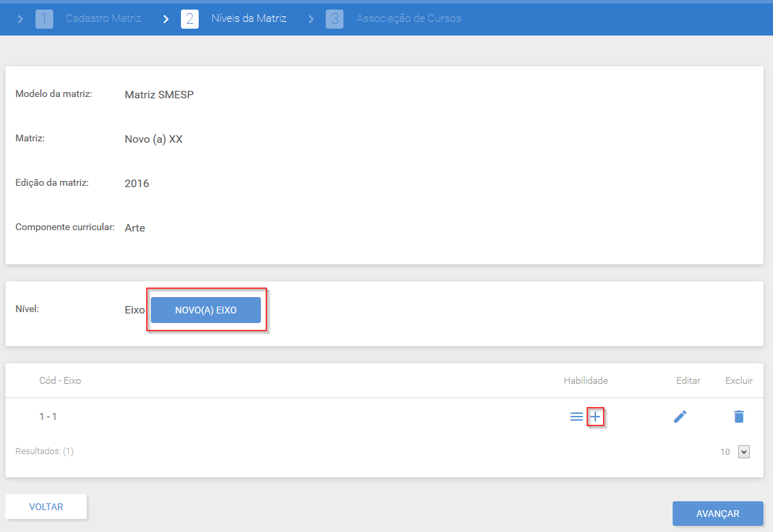Delete row 1 - 1 with trash icon
The image size is (773, 532).
coord(738,417)
